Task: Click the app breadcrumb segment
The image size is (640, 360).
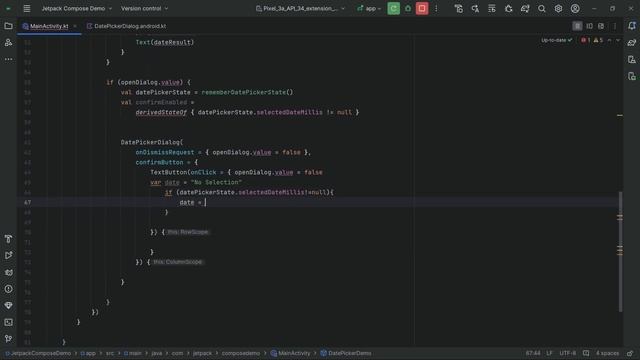Action: click(x=88, y=353)
